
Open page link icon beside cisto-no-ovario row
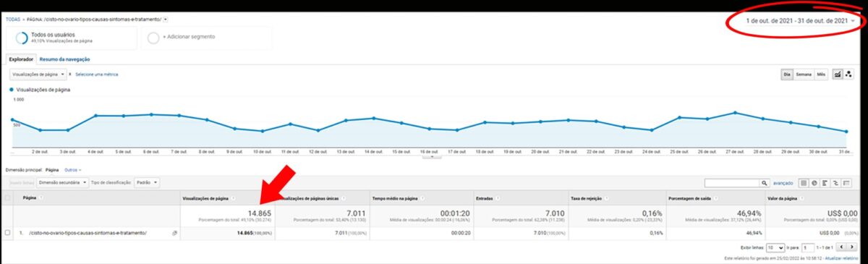(174, 233)
